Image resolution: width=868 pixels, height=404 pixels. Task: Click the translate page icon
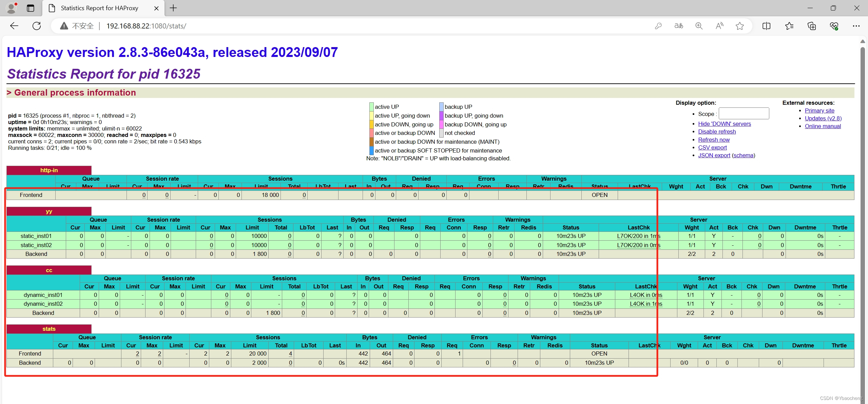click(679, 26)
